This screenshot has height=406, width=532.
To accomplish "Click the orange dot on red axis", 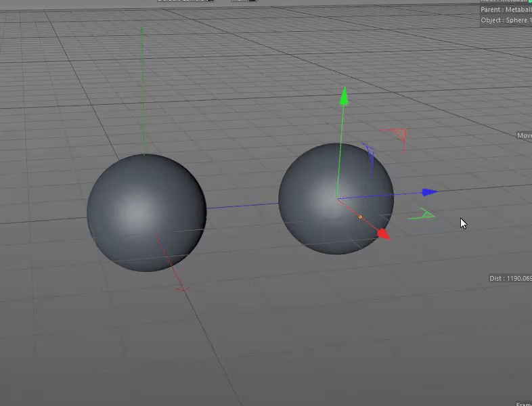I will 360,217.
